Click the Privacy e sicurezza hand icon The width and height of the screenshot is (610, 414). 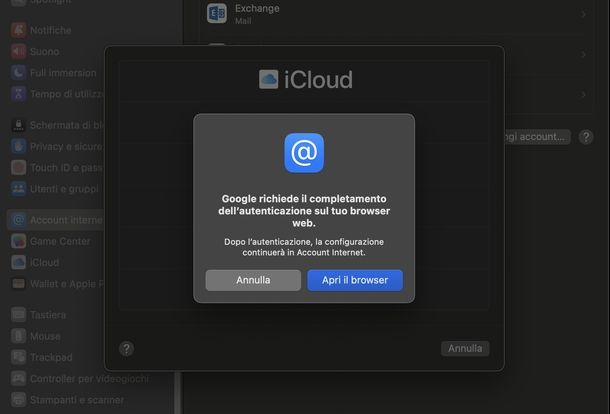[x=18, y=147]
